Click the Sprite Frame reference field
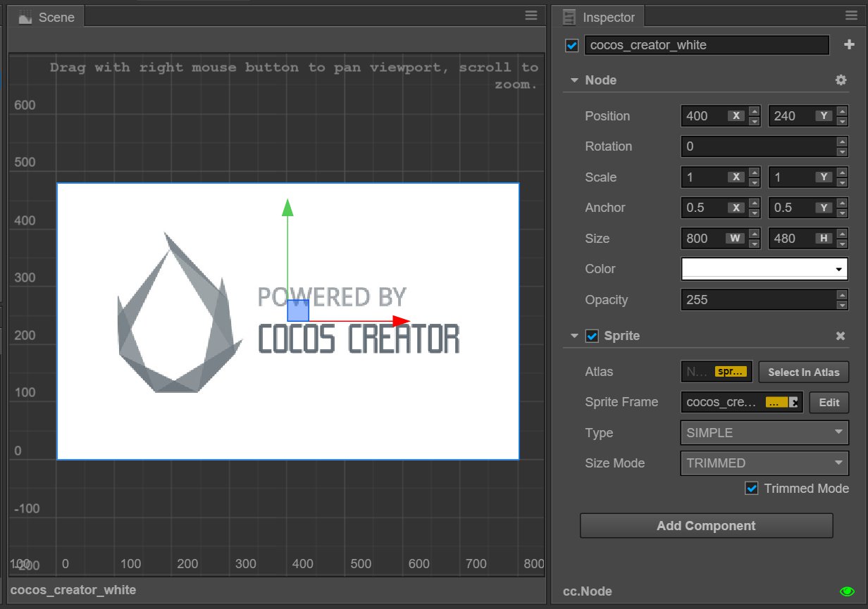 pyautogui.click(x=742, y=403)
